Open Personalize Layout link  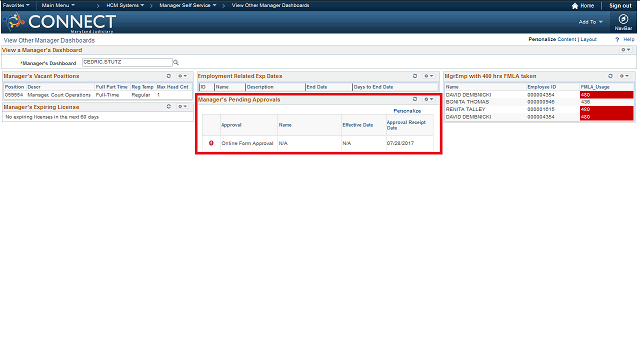[x=588, y=39]
